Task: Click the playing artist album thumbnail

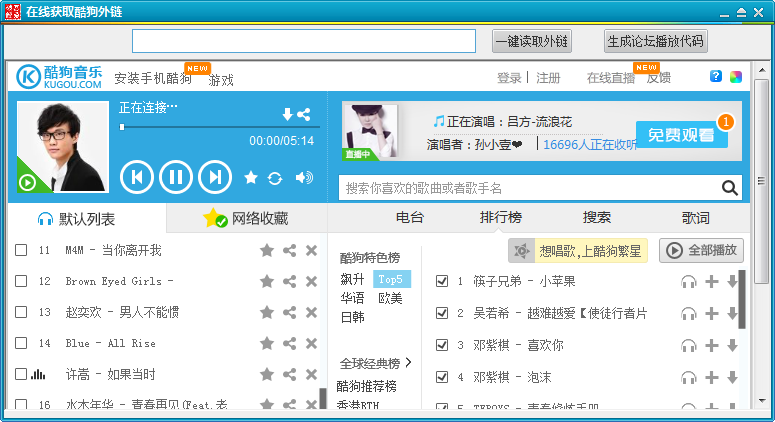Action: click(63, 147)
